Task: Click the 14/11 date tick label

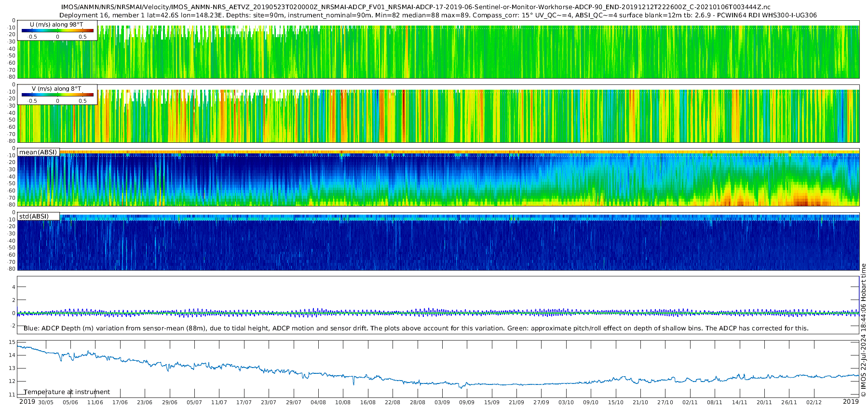Action: (x=740, y=402)
